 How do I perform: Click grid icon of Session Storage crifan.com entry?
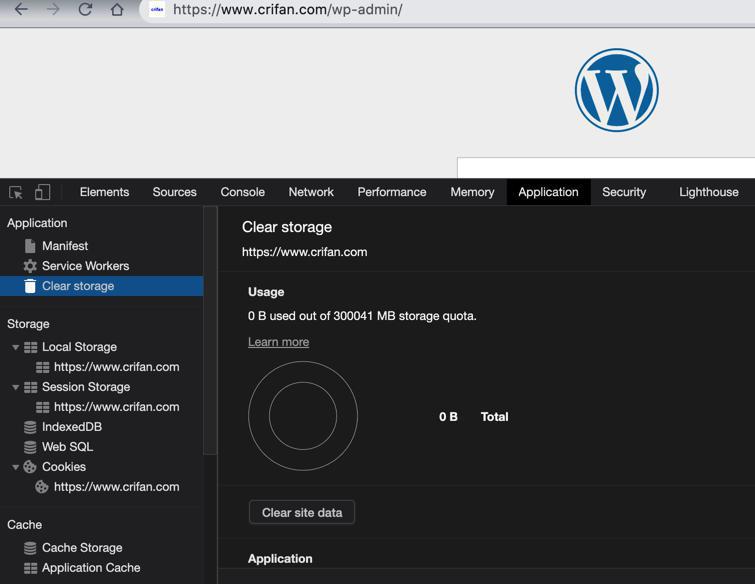pyautogui.click(x=42, y=407)
